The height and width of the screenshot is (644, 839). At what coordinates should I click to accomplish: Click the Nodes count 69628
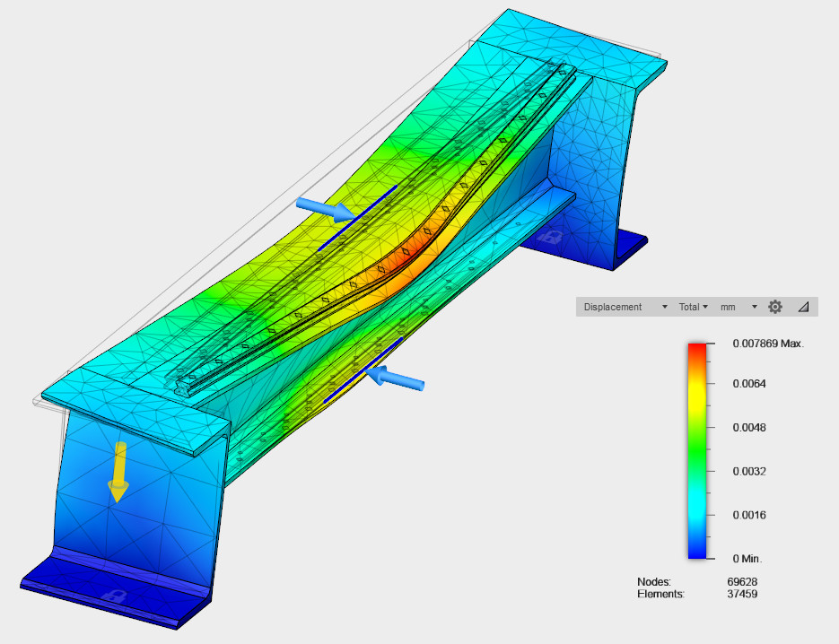[742, 581]
